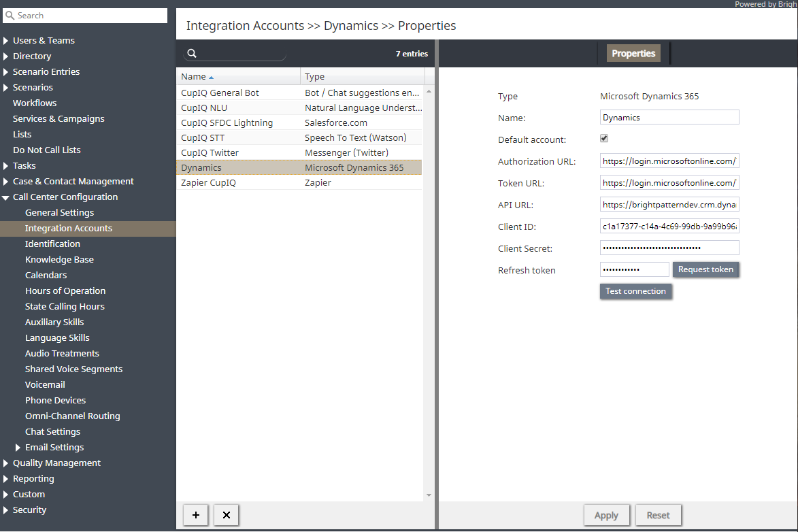Select the Zapier CupIQ row

(299, 182)
